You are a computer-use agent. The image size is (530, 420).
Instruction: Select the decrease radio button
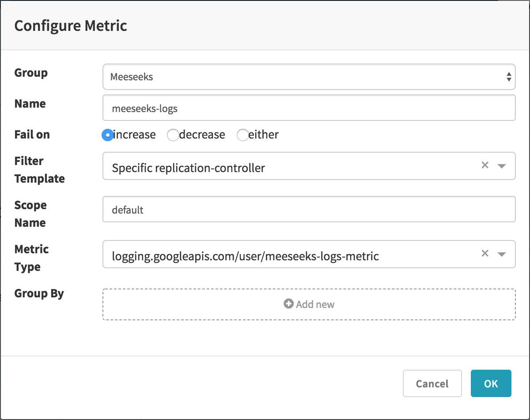[173, 135]
